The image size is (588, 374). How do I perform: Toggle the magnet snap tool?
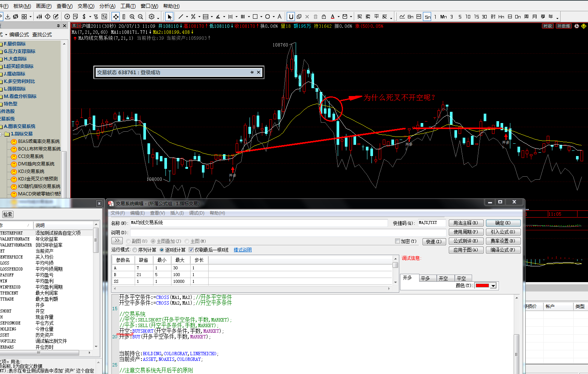pyautogui.click(x=291, y=17)
